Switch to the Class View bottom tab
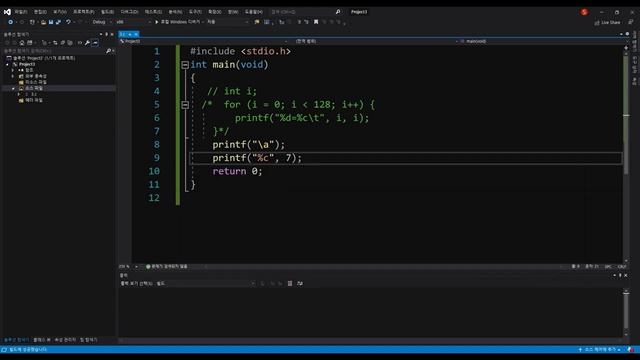 point(42,340)
